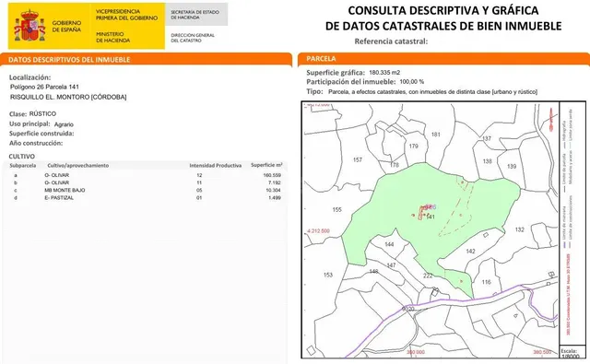The width and height of the screenshot is (590, 364).
Task: Click surface value 10.304
Action: point(273,190)
